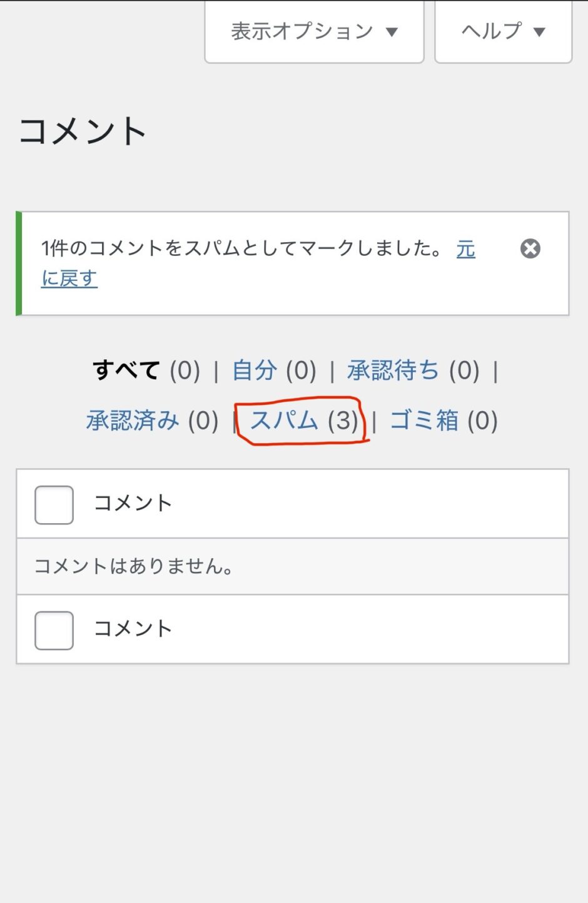Click the (0) count beside ゴミ箱
588x903 pixels.
pos(482,421)
